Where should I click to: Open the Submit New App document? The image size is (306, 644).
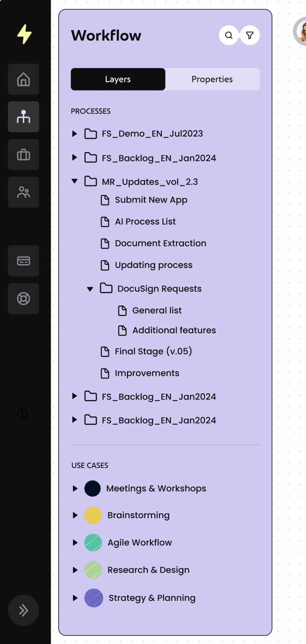151,200
